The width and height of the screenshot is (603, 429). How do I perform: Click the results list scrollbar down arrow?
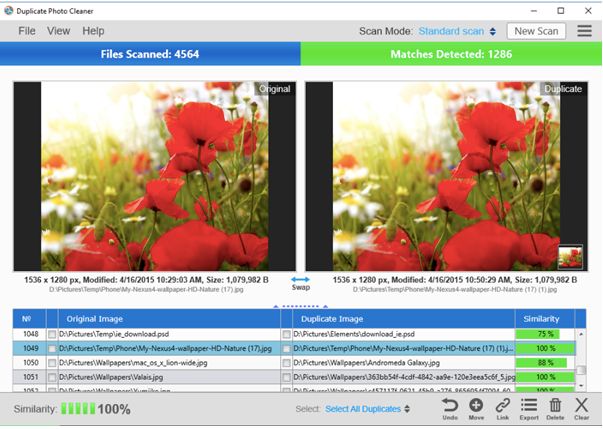pyautogui.click(x=581, y=385)
